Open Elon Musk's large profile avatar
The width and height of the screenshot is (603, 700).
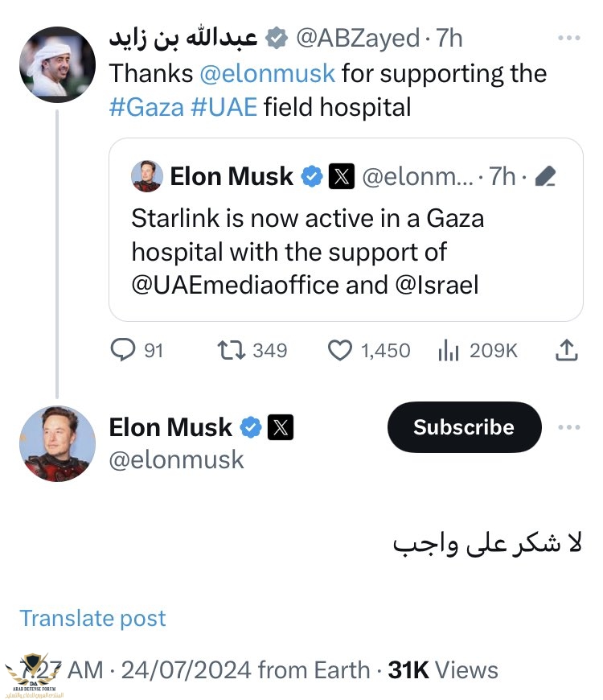coord(57,443)
